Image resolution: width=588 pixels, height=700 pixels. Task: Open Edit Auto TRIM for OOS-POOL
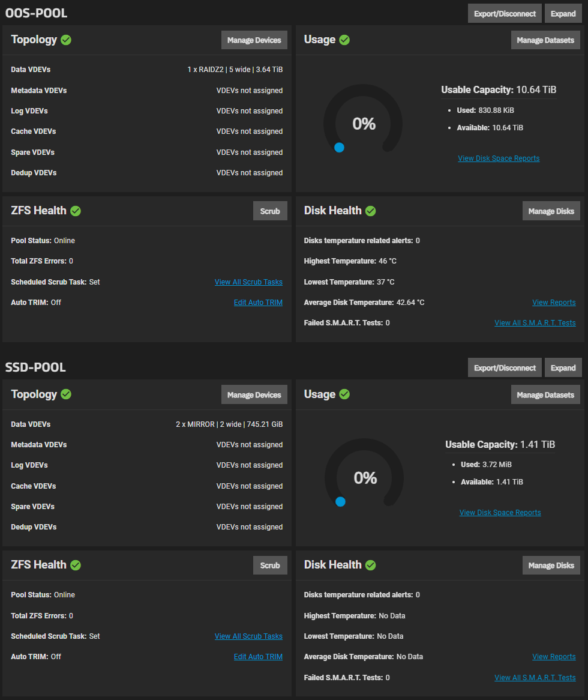258,303
